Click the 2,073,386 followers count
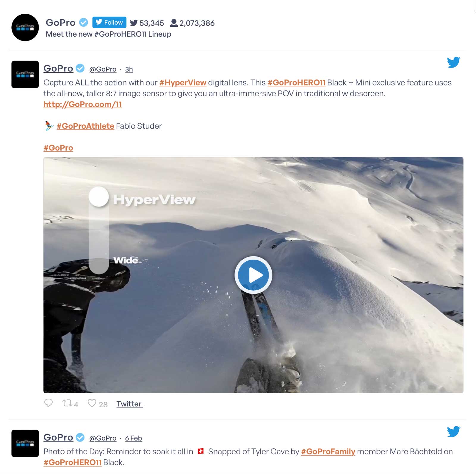 [x=197, y=23]
